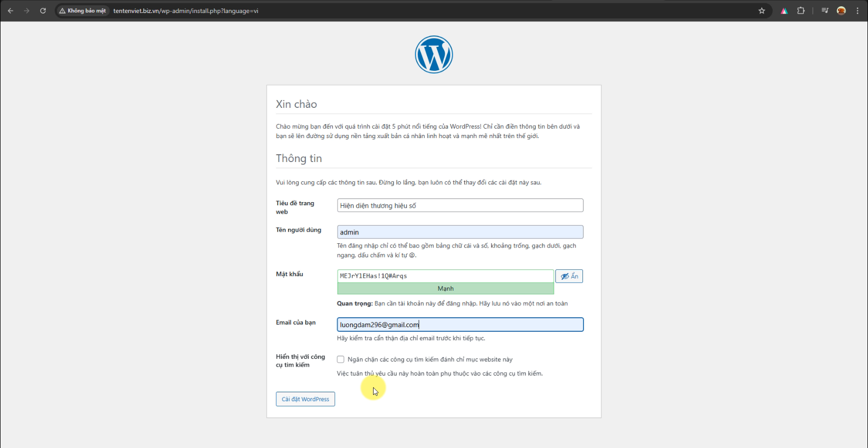Click the 'Xin chào' heading

click(x=296, y=104)
